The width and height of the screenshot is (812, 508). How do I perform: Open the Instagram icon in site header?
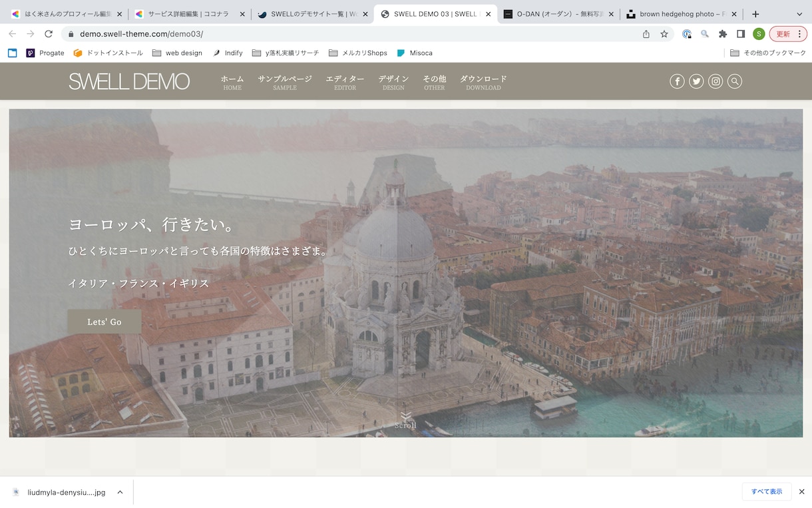pyautogui.click(x=715, y=81)
